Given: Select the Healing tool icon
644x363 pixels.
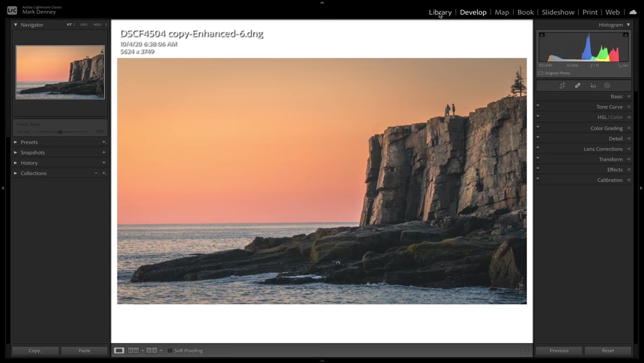Looking at the screenshot, I should 577,85.
